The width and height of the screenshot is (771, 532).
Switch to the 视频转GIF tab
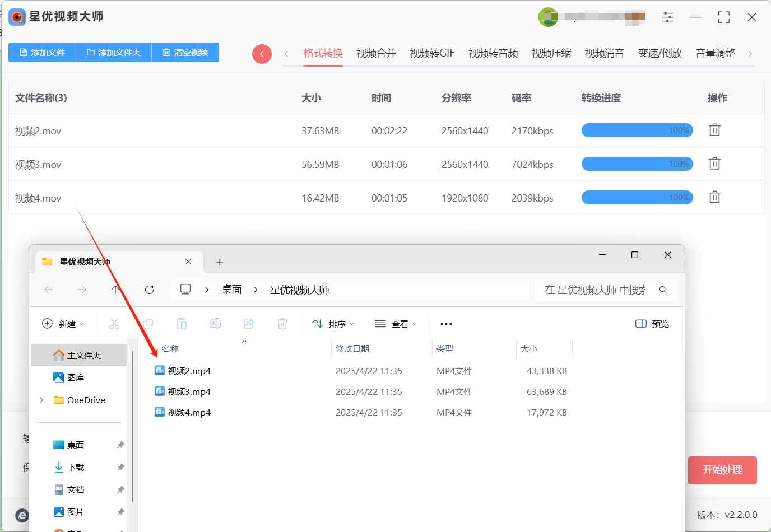[432, 53]
